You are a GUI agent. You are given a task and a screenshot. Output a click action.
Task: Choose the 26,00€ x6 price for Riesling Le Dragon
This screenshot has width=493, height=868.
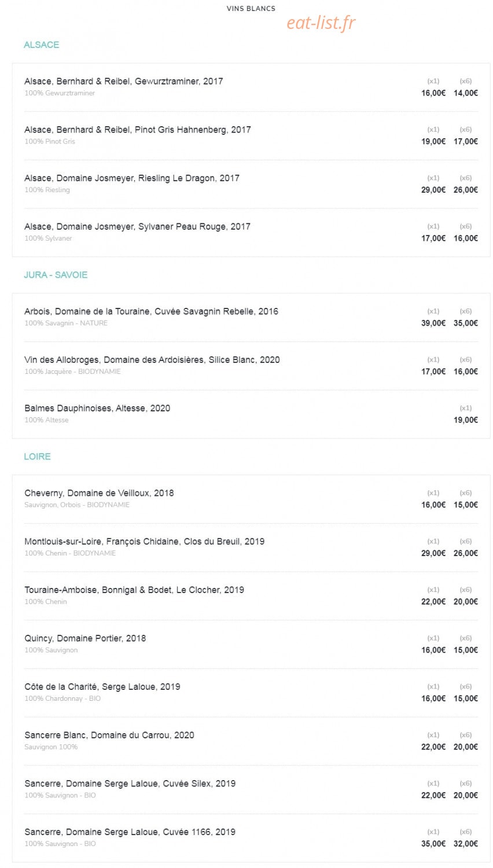(x=466, y=190)
